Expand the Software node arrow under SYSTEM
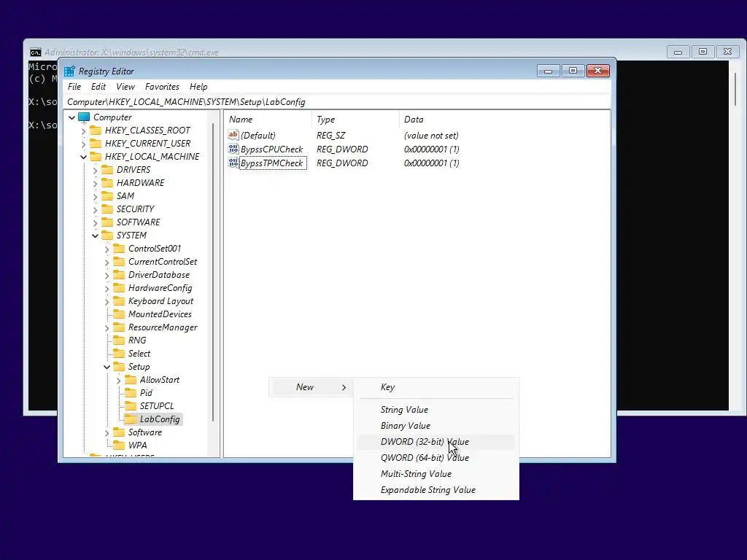 click(x=107, y=433)
